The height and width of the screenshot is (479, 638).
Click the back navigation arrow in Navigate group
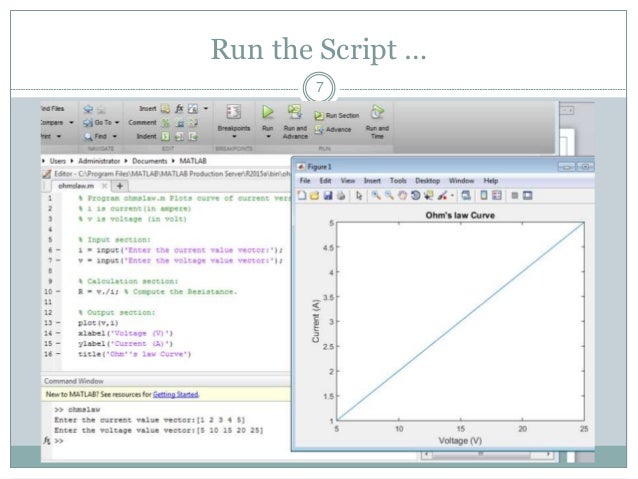coord(88,109)
